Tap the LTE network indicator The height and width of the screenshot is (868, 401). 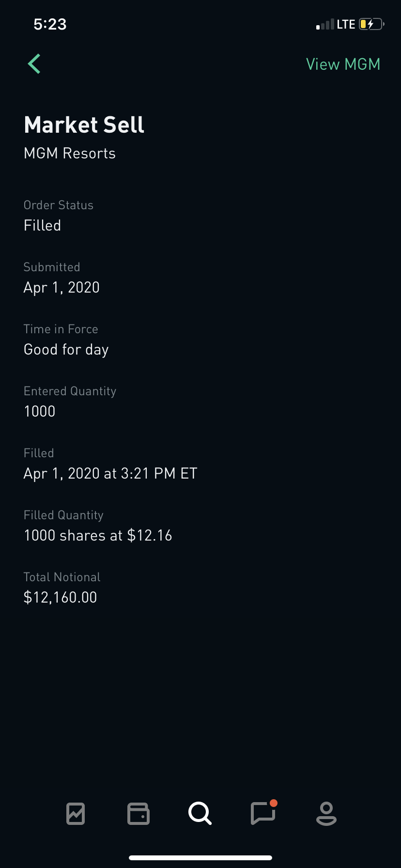346,24
